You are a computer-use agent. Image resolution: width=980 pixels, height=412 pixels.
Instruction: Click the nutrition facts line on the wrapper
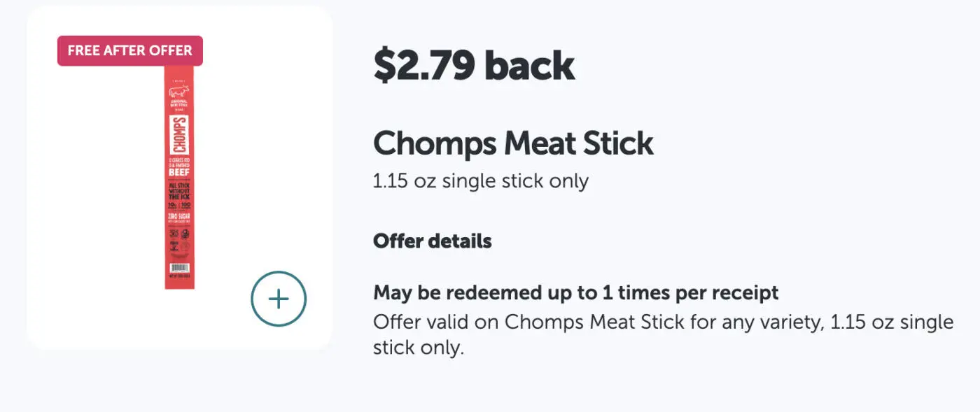tap(179, 206)
